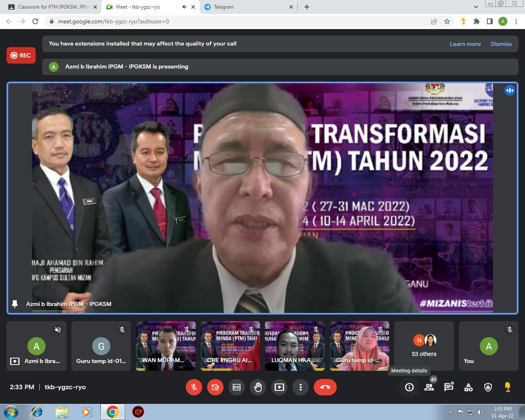Open the Activities panel icon
This screenshot has width=525, height=420.
pyautogui.click(x=468, y=387)
